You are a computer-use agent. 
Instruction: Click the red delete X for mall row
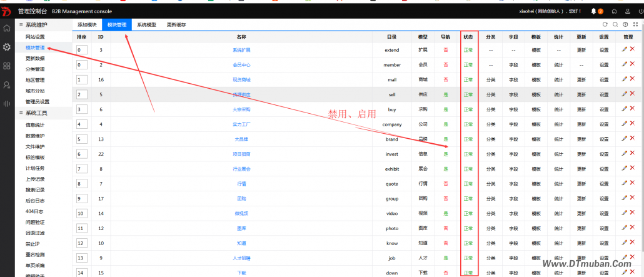point(632,79)
